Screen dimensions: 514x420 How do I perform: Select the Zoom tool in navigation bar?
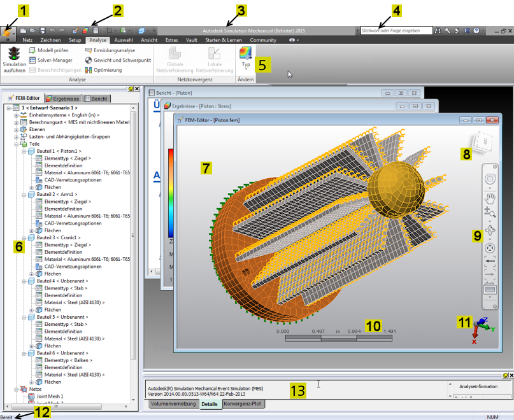490,213
